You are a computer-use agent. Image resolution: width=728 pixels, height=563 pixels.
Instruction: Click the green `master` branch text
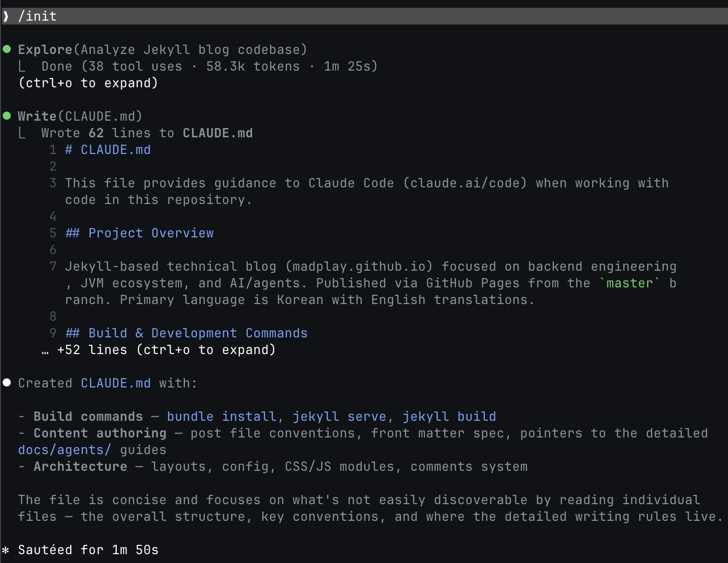(630, 283)
